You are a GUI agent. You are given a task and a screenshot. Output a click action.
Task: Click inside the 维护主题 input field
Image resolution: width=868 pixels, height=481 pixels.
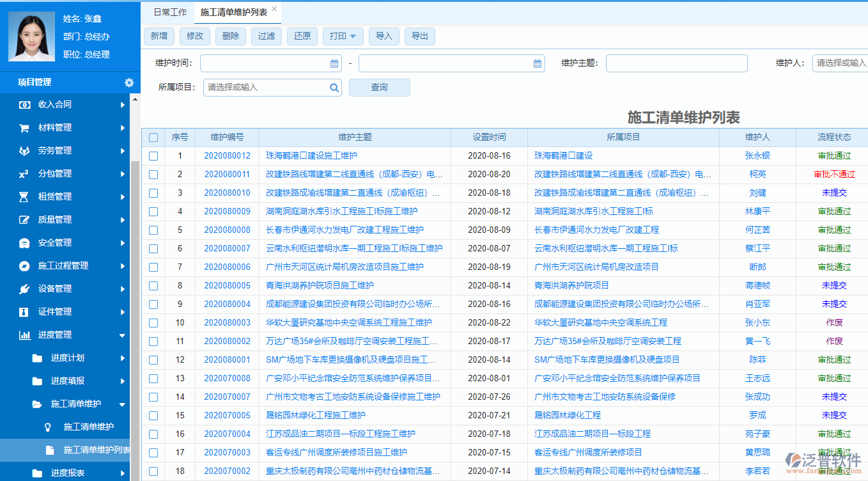pyautogui.click(x=676, y=63)
